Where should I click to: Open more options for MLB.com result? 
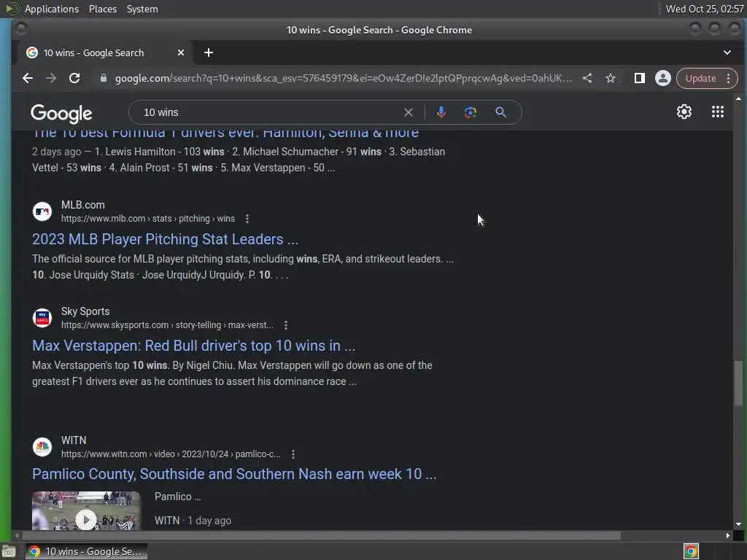[x=247, y=219]
